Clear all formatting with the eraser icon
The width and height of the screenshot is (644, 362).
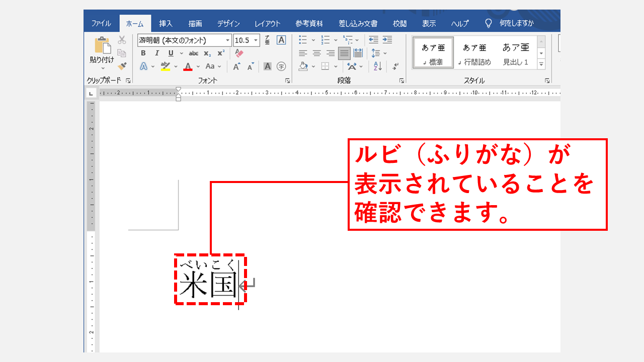(238, 53)
